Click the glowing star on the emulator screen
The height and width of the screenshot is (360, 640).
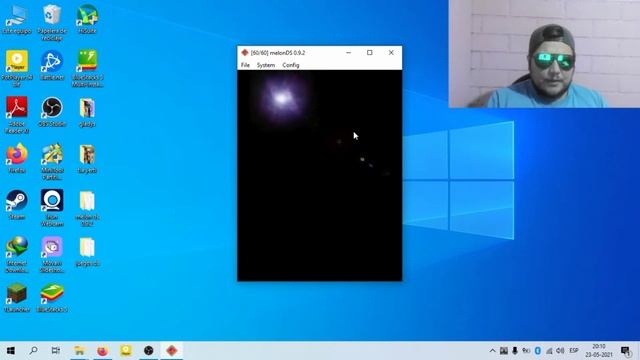point(282,98)
